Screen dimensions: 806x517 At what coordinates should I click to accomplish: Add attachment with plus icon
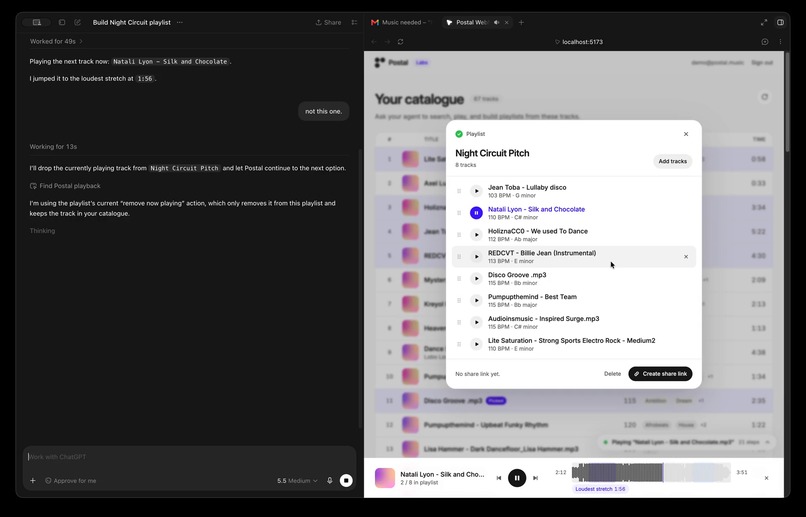tap(33, 481)
